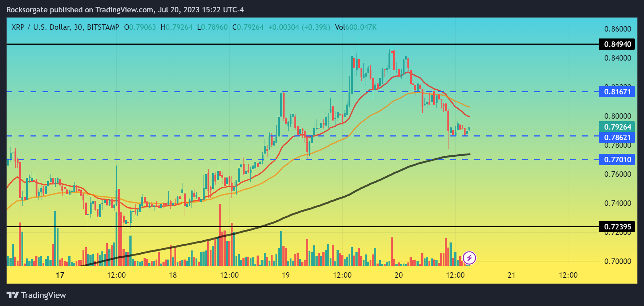Click the close value C0.79264
Viewport: 644px width, 306px height.
click(x=248, y=27)
